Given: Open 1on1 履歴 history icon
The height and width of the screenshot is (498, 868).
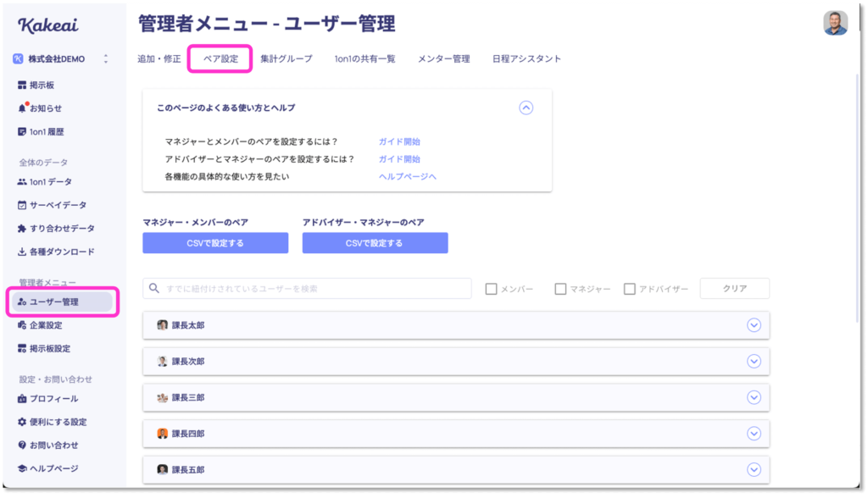Looking at the screenshot, I should coord(22,131).
